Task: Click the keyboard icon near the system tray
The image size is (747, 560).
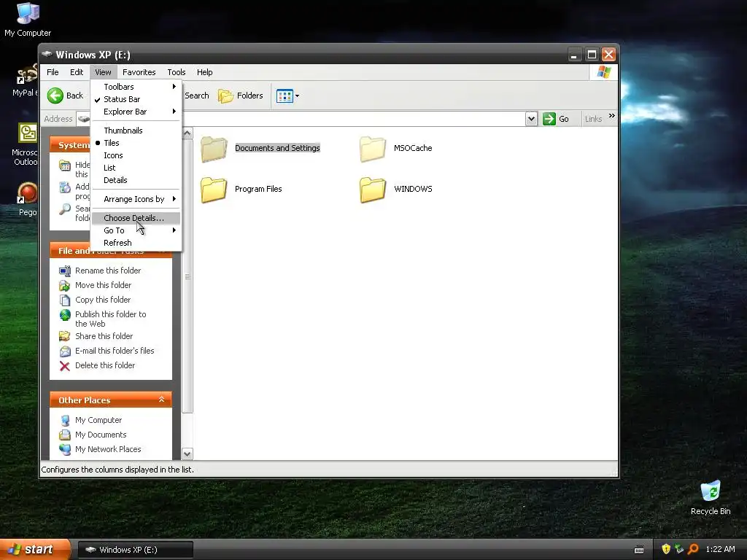Action: coord(639,550)
